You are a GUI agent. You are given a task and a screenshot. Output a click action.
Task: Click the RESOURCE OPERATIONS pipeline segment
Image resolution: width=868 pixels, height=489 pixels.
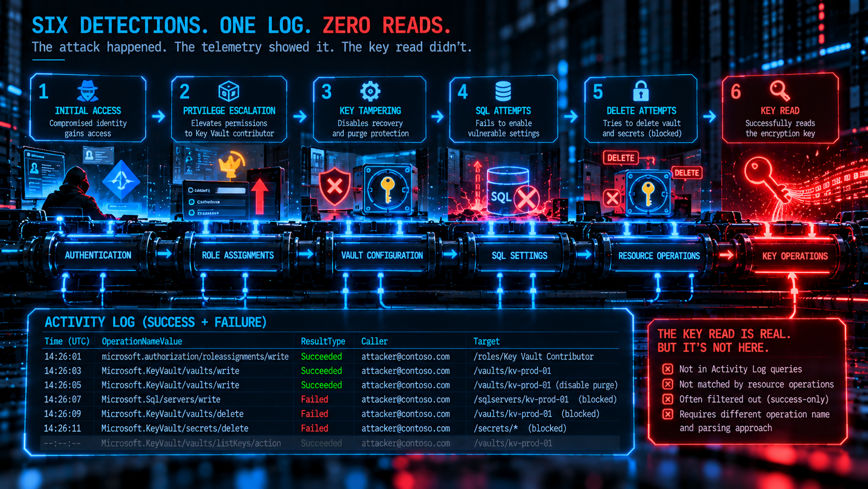point(659,256)
